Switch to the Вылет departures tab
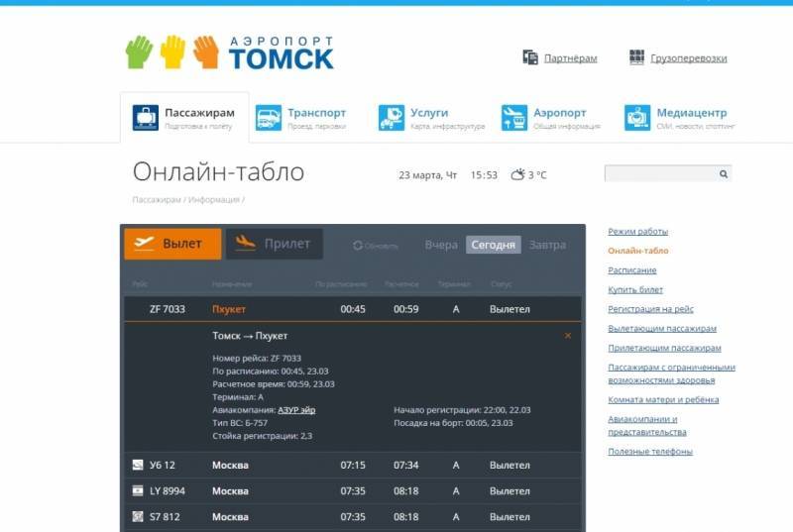 [172, 244]
